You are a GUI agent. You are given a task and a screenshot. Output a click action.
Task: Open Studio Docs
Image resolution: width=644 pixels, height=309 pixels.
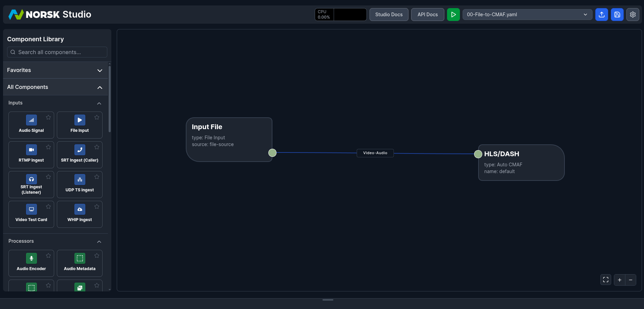(x=388, y=15)
